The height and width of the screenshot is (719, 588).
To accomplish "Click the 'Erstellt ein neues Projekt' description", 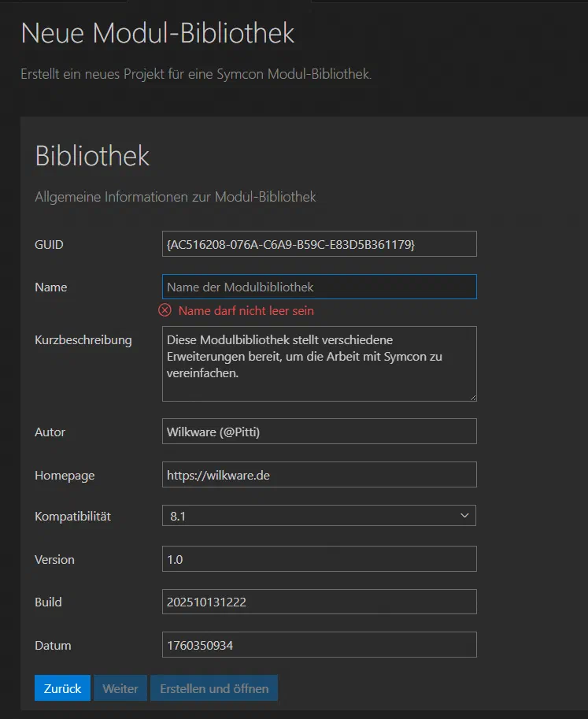I will (x=196, y=74).
